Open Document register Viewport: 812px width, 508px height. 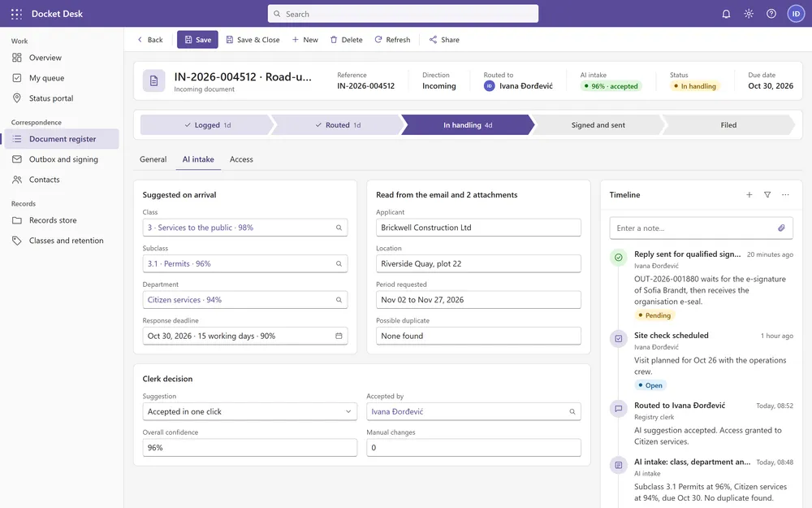click(62, 139)
